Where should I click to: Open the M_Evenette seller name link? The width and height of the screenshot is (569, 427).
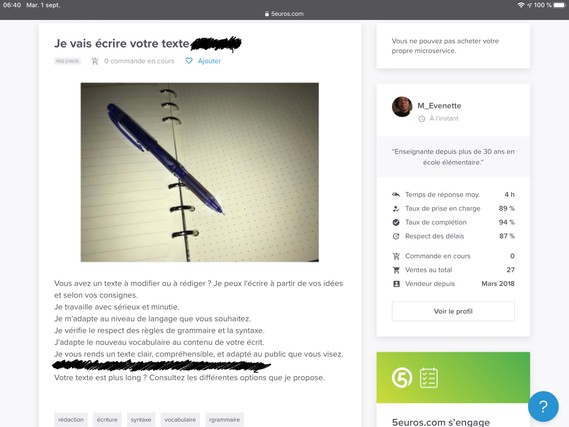coord(439,106)
